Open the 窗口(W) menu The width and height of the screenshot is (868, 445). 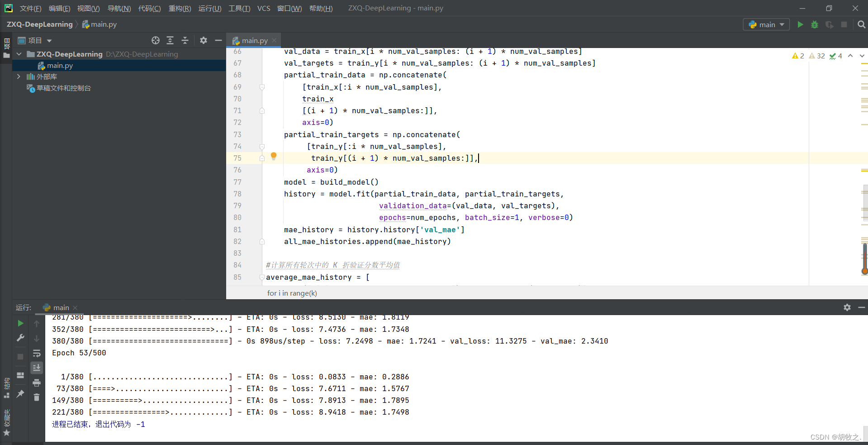289,8
